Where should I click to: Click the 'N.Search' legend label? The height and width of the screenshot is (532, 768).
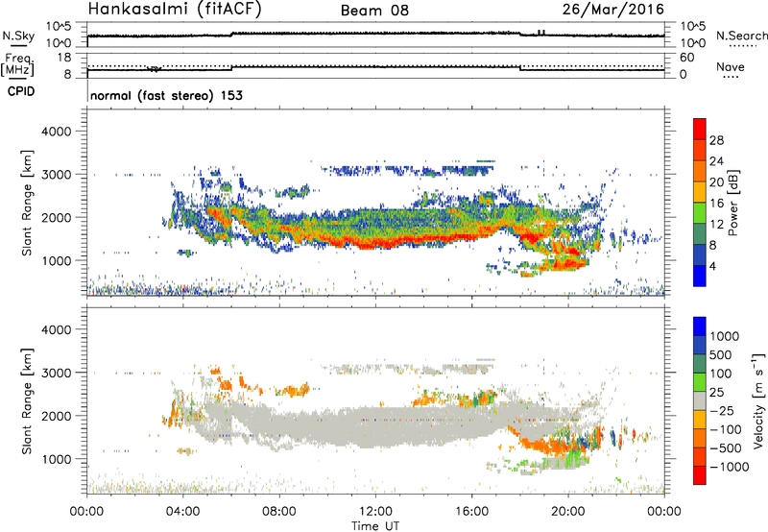[x=741, y=36]
